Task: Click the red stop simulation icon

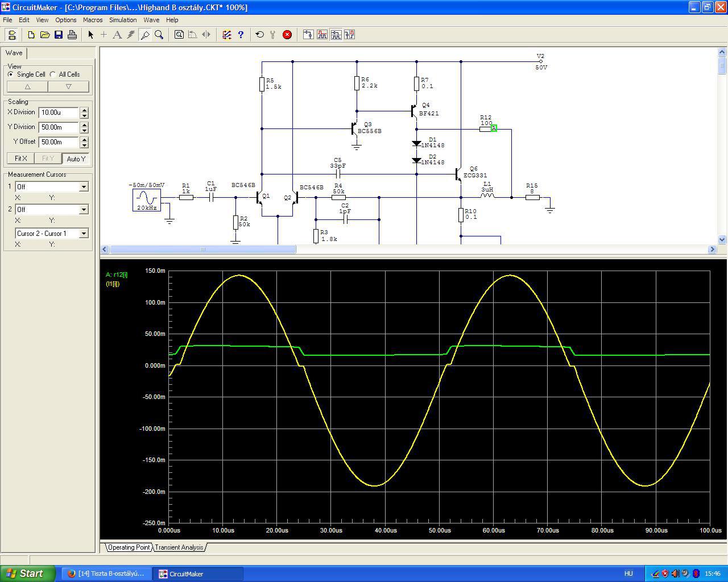Action: [287, 35]
